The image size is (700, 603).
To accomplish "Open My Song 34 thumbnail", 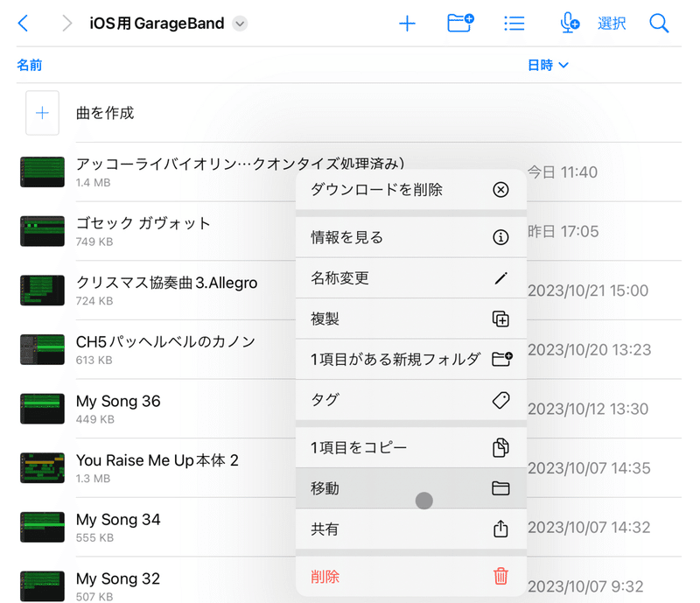I will 42,527.
